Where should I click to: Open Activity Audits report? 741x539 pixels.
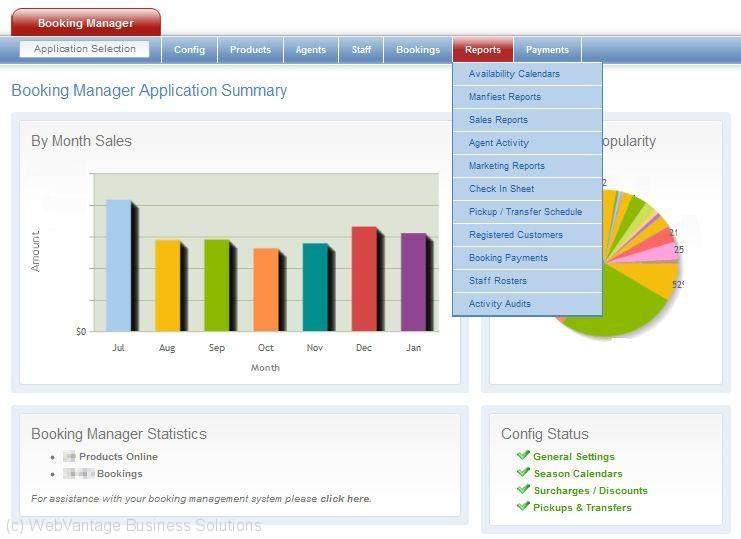pos(500,304)
